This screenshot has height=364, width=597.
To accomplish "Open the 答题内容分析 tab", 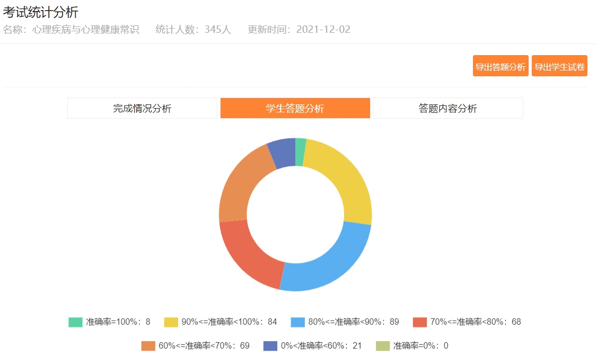I will coord(447,108).
